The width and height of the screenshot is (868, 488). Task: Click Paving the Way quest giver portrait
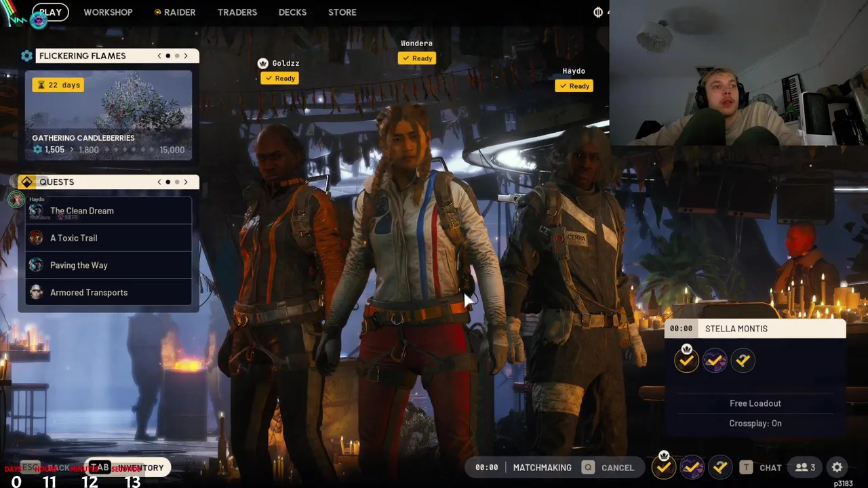(36, 265)
